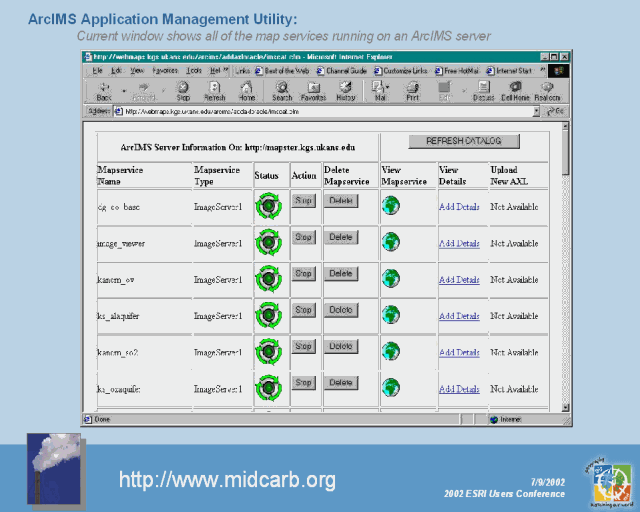View mapservice globe for image_viewer row
The image size is (640, 512).
click(x=391, y=242)
